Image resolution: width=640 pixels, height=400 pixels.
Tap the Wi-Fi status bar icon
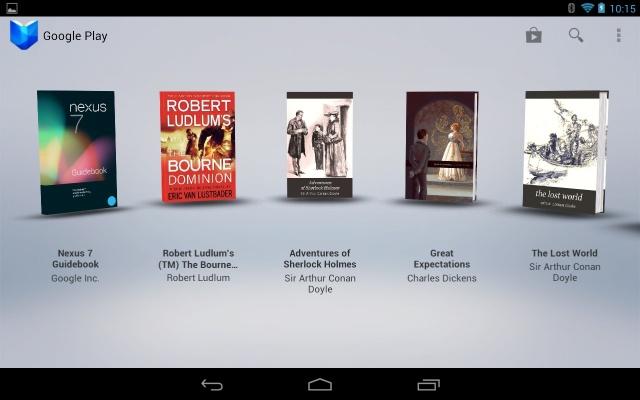(585, 8)
